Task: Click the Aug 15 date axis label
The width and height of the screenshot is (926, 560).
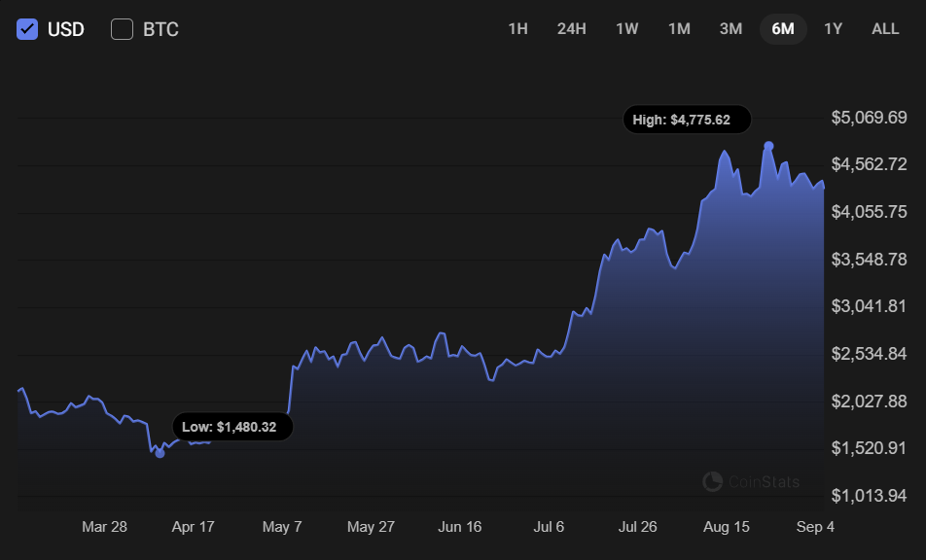Action: 727,527
